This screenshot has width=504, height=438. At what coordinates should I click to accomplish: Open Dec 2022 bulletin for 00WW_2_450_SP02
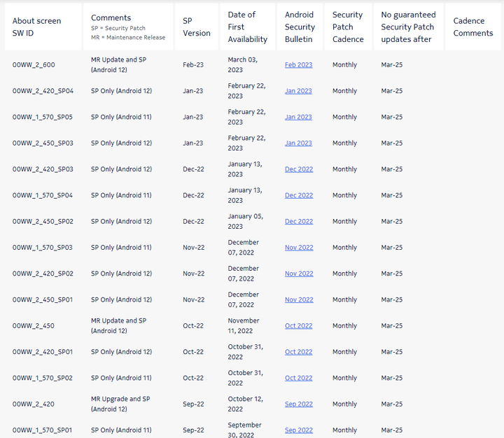(299, 221)
